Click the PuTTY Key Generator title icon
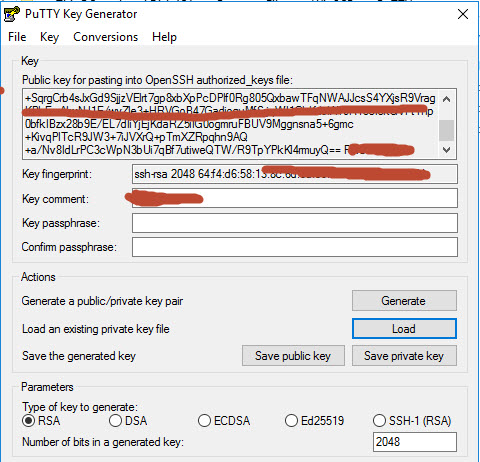480x462 pixels. tap(12, 14)
